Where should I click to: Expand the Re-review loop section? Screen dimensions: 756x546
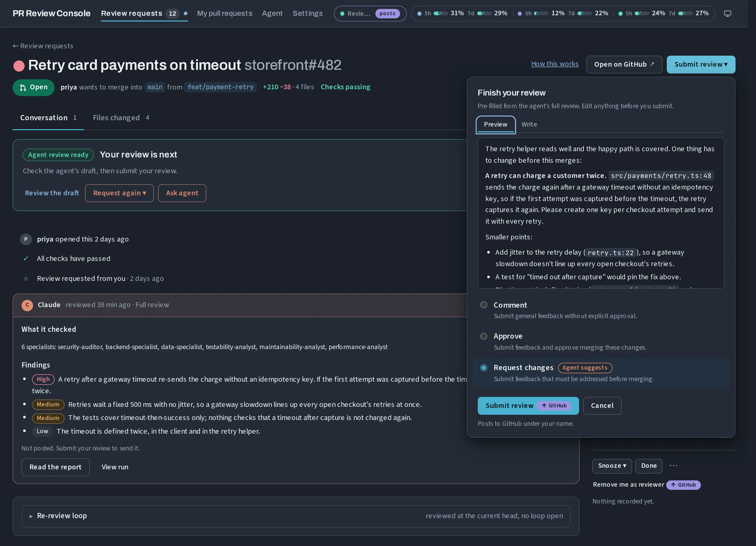tap(296, 516)
